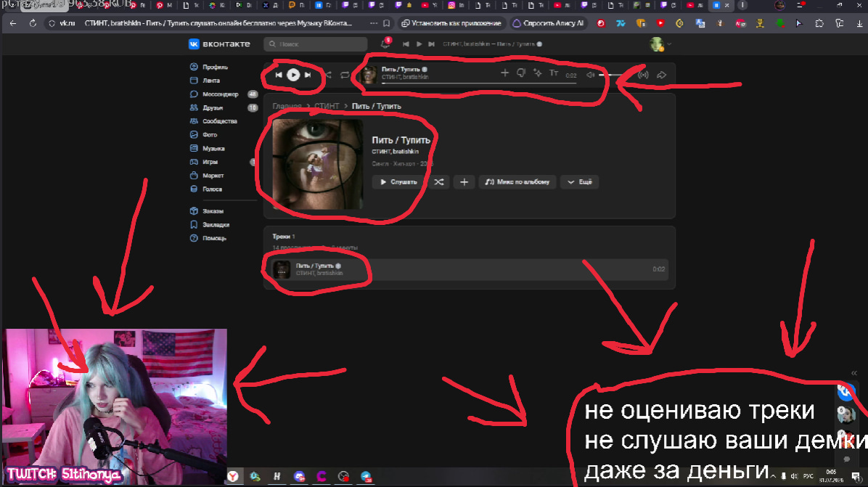Click the Главная breadcrumb link

point(287,106)
